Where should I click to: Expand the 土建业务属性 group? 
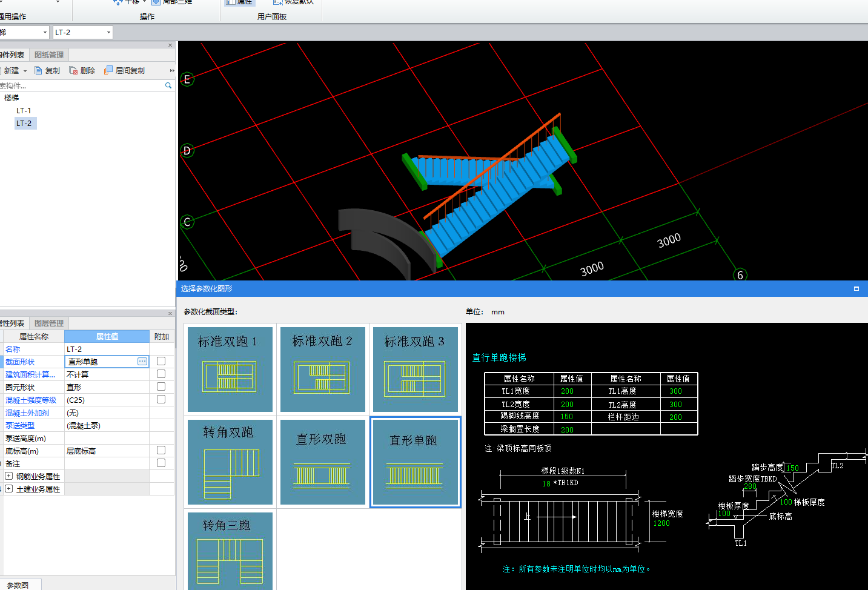point(8,489)
